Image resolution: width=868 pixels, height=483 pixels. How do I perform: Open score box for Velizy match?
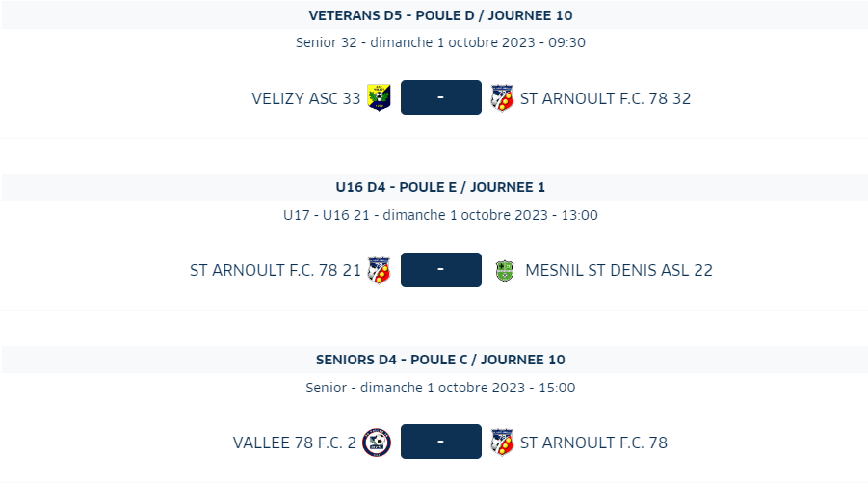(441, 97)
